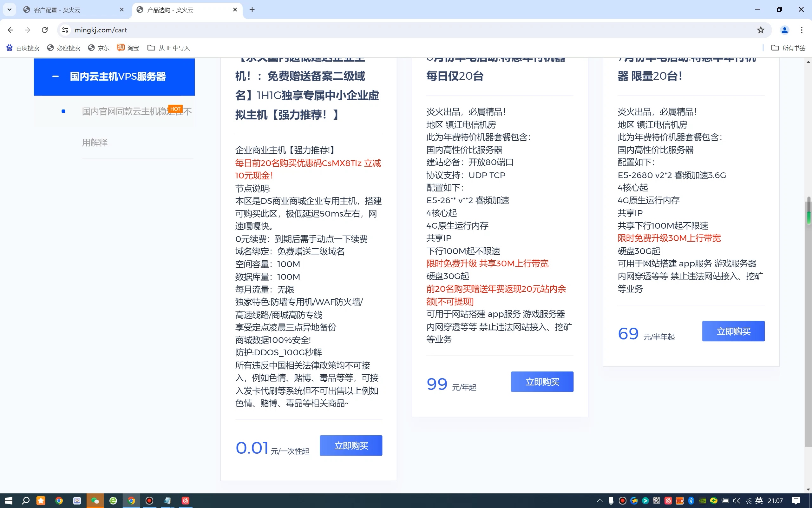Click 立即购买 for the 69元/半年 plan
The height and width of the screenshot is (508, 812).
click(x=733, y=331)
